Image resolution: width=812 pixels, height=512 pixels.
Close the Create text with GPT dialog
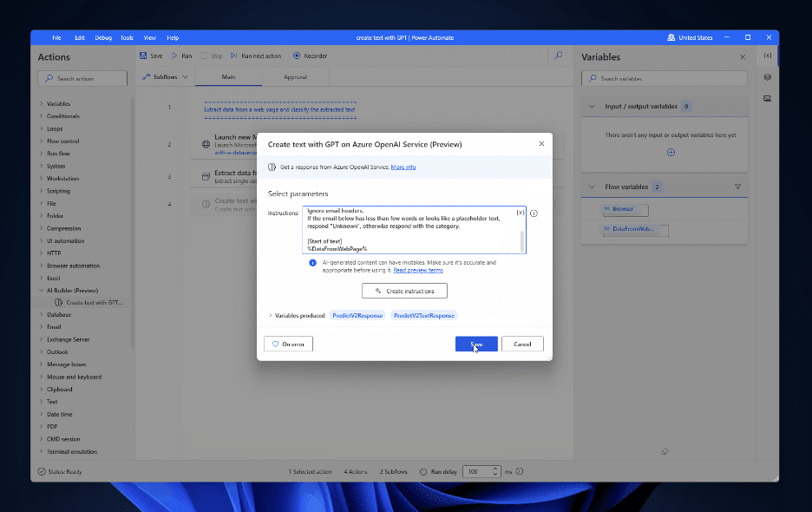click(x=541, y=143)
